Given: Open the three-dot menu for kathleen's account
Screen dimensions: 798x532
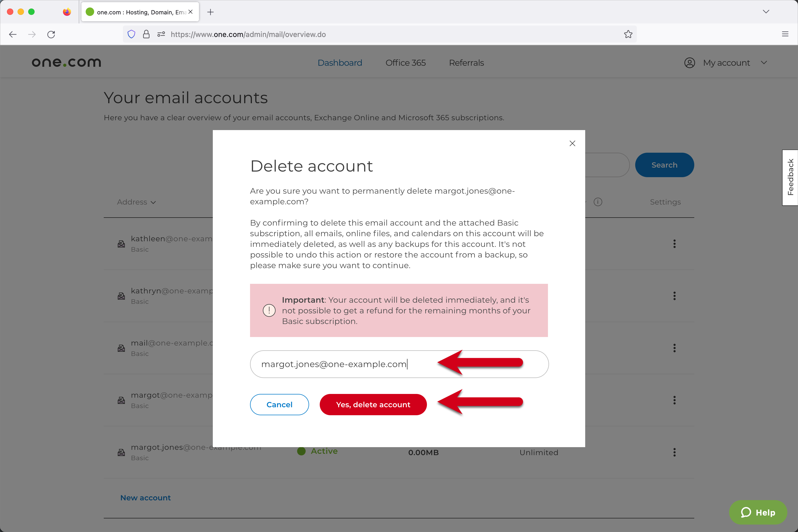Looking at the screenshot, I should (x=674, y=244).
